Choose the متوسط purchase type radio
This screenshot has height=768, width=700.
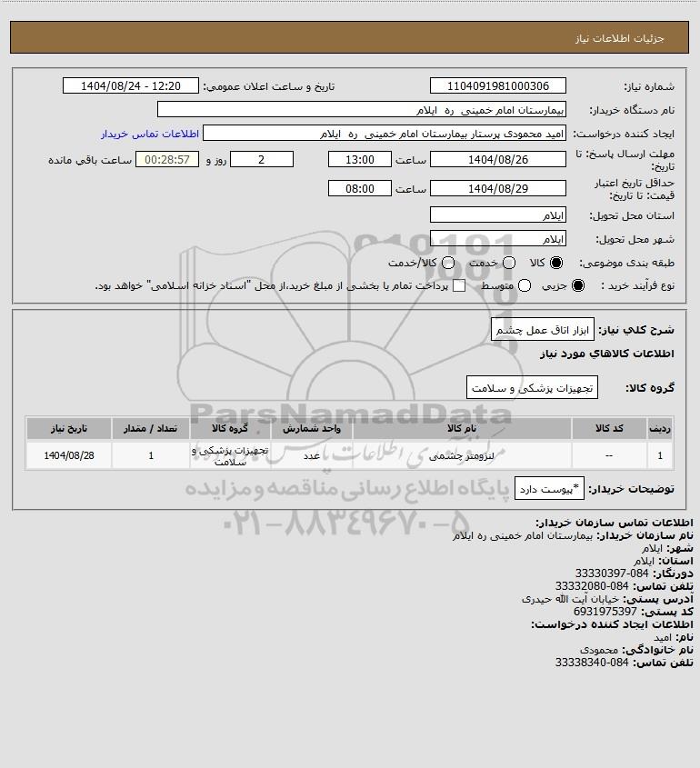tap(525, 285)
